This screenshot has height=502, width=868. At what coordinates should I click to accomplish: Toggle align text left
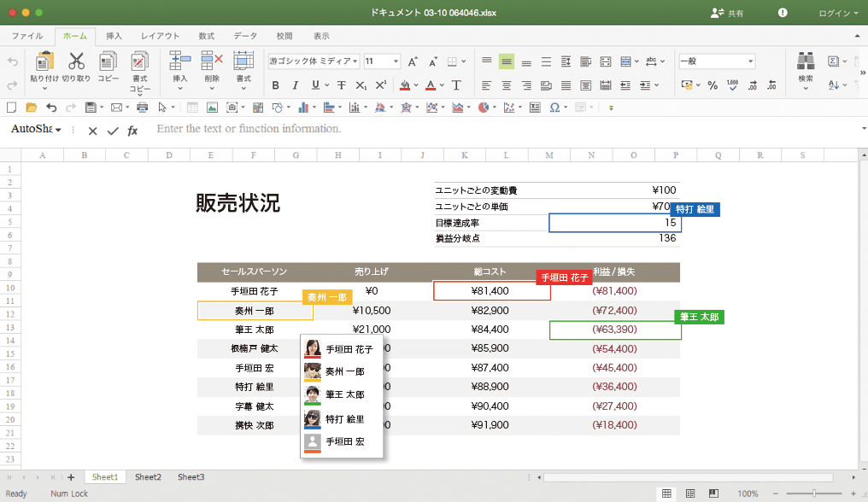(x=487, y=85)
